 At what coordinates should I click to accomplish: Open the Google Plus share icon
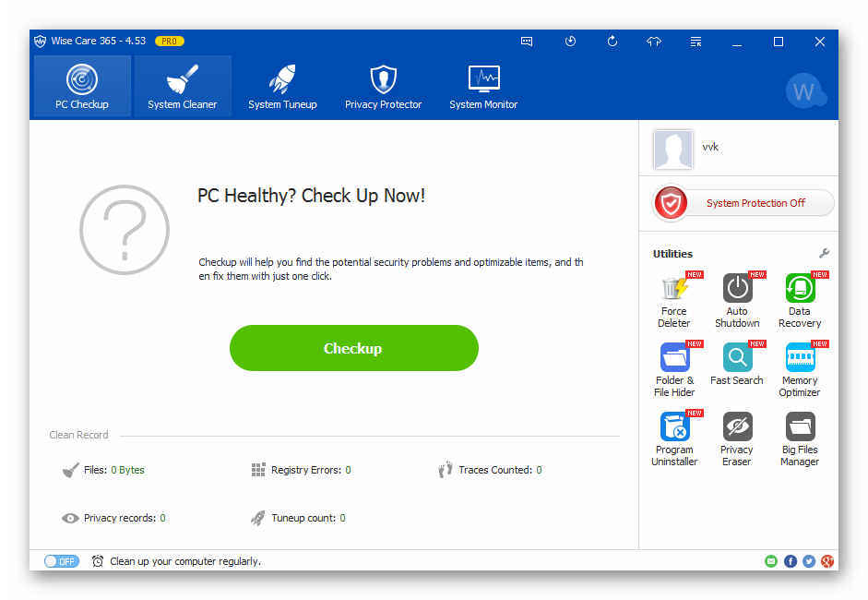click(827, 561)
